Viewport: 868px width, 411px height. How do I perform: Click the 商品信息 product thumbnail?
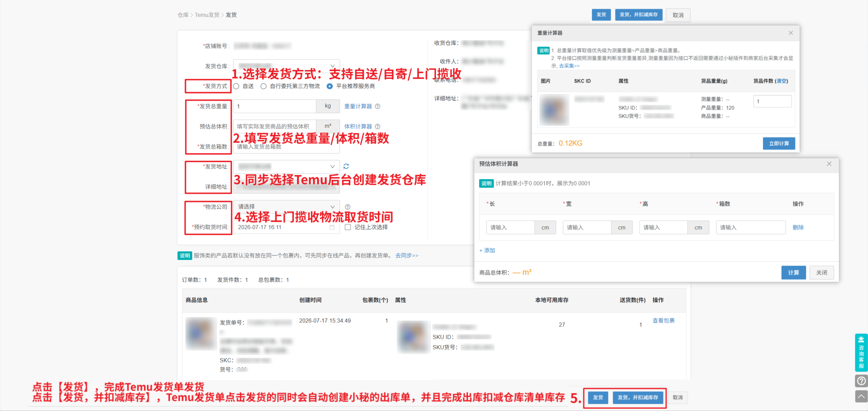point(201,334)
